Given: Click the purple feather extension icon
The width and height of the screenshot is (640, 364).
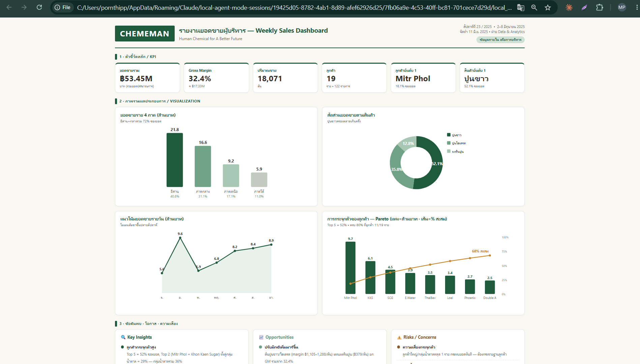Looking at the screenshot, I should [584, 7].
